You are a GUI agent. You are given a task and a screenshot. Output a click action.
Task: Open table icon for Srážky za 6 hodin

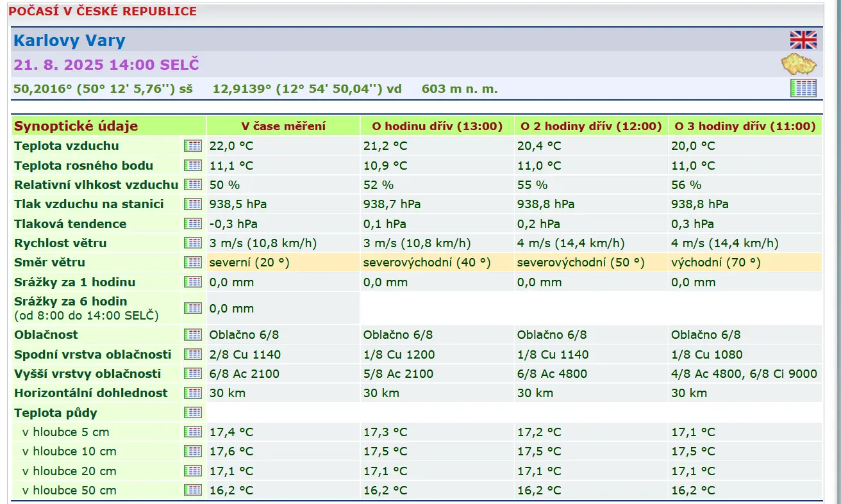pyautogui.click(x=192, y=308)
